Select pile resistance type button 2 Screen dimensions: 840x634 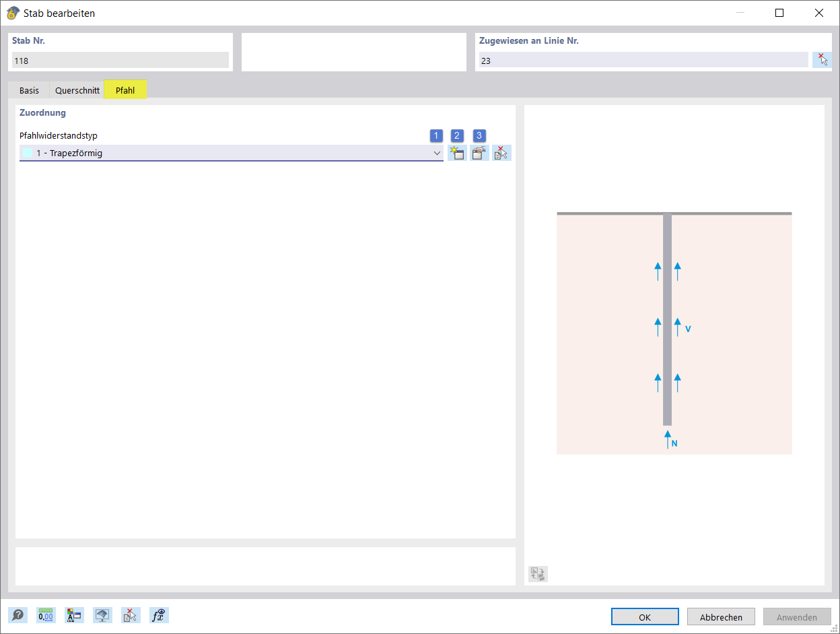(457, 135)
